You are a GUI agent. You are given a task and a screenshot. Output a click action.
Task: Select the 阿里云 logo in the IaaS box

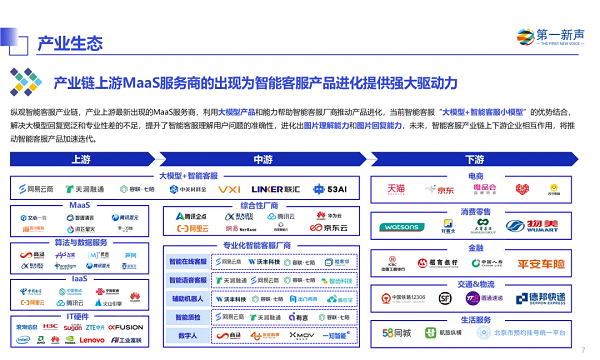(33, 303)
